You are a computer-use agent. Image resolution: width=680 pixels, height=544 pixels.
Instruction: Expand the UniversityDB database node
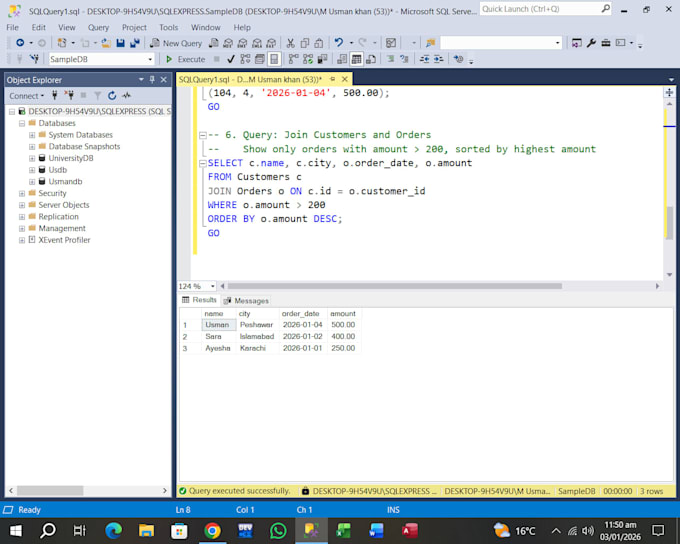32,158
